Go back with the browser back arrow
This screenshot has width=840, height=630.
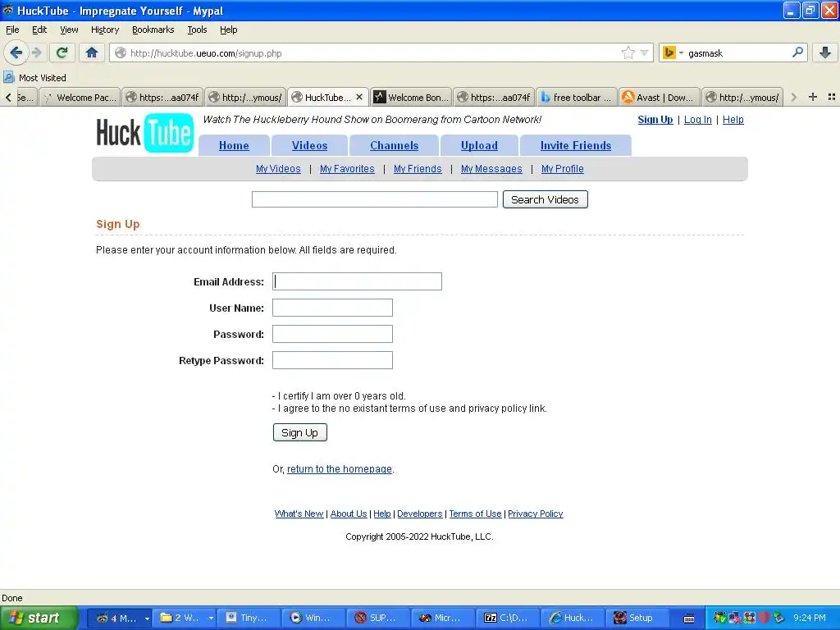click(16, 52)
